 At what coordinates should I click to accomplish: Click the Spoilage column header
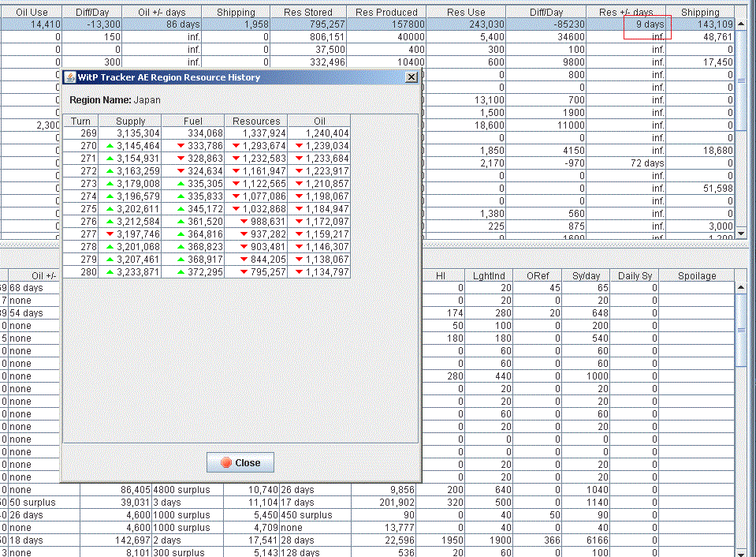pyautogui.click(x=697, y=275)
